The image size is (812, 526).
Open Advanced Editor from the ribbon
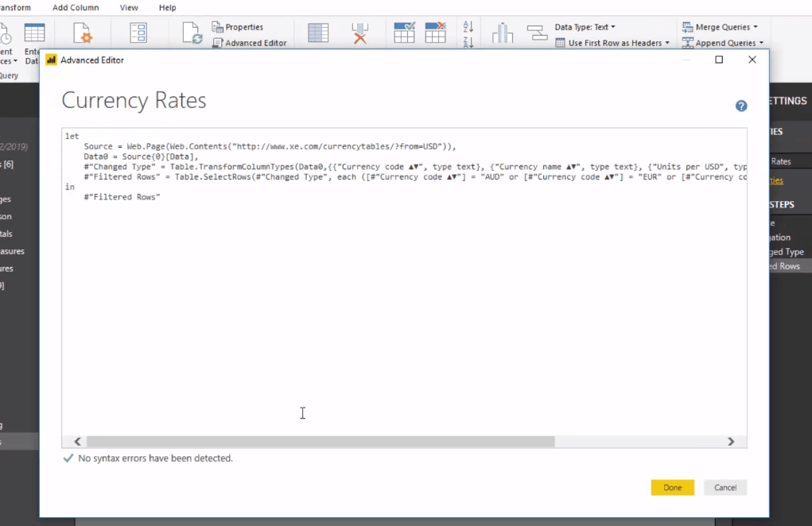pyautogui.click(x=250, y=43)
